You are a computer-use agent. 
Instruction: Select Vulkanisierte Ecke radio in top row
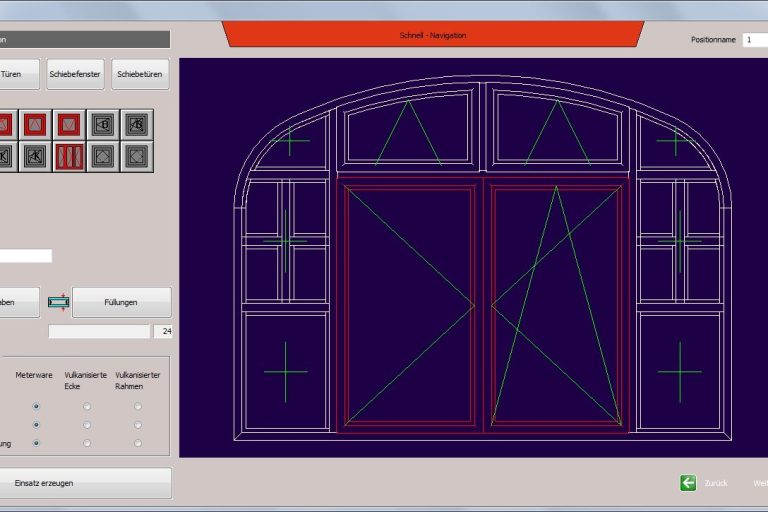tap(87, 406)
